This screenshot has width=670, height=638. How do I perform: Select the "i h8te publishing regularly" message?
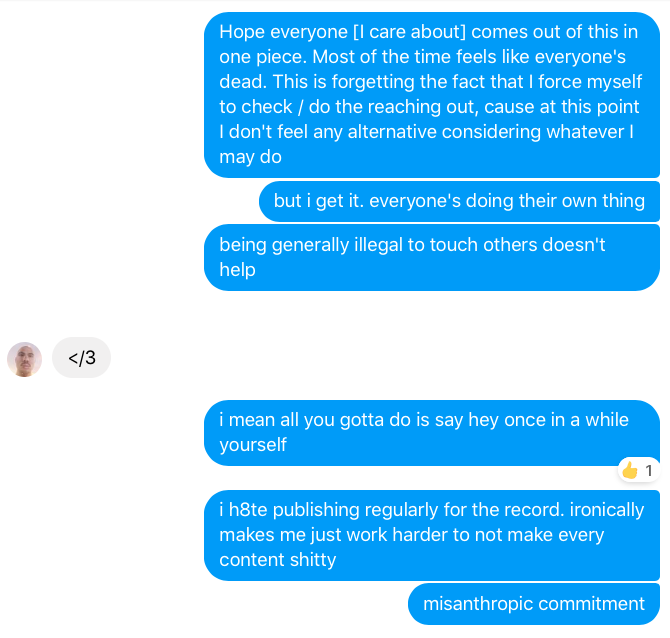click(431, 535)
